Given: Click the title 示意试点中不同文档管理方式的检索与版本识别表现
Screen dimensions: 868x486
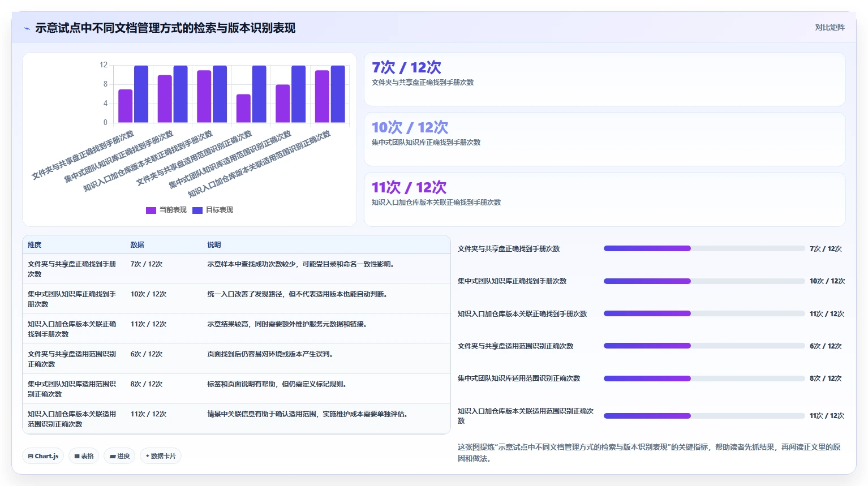Looking at the screenshot, I should [x=165, y=28].
